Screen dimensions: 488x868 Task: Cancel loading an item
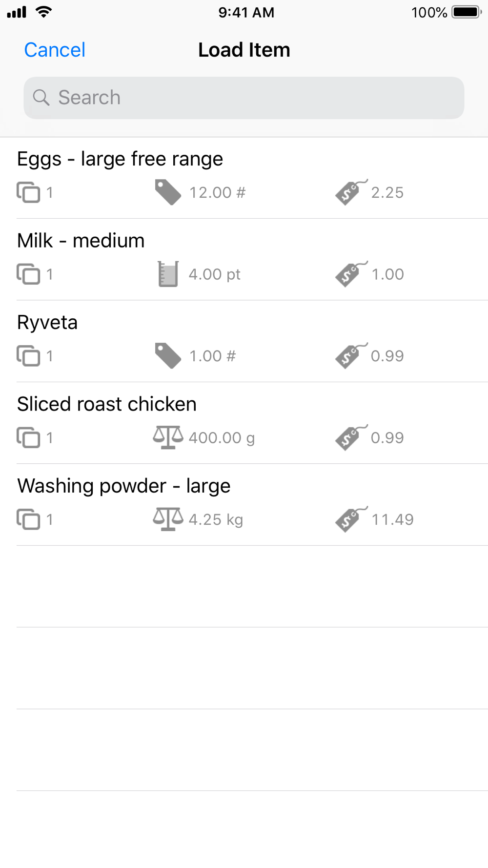click(x=55, y=50)
